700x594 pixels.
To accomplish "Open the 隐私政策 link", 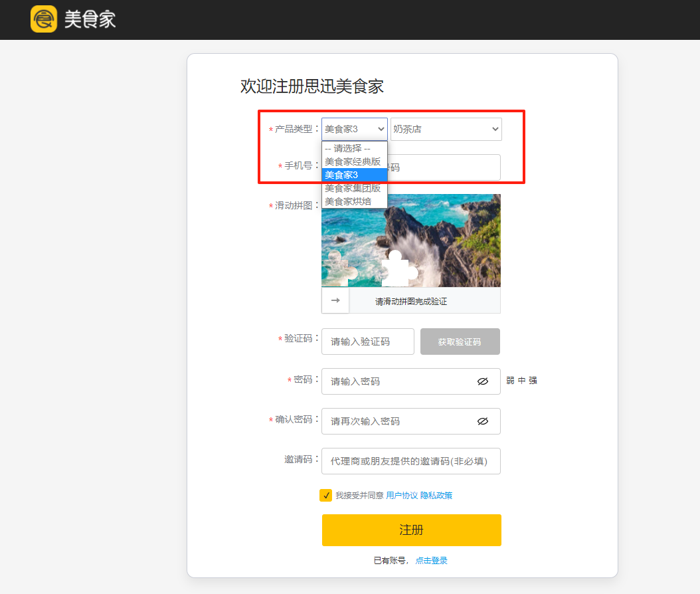I will coord(436,496).
